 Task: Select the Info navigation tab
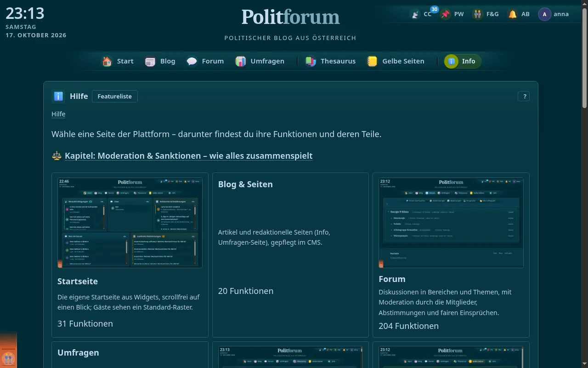[463, 61]
